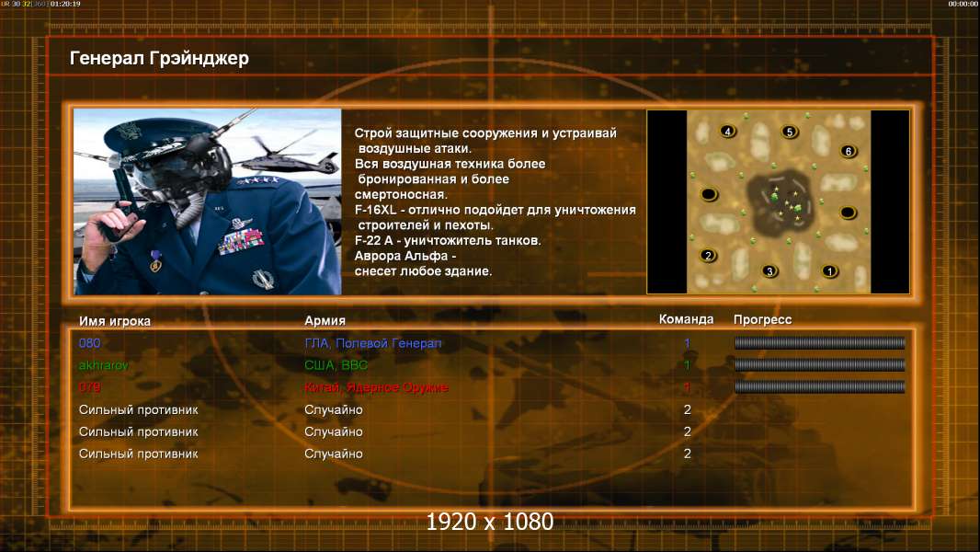Click start position marker 5 on minimap
The width and height of the screenshot is (980, 552).
[x=790, y=132]
